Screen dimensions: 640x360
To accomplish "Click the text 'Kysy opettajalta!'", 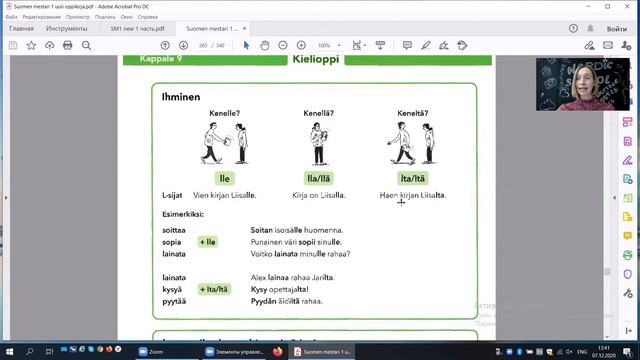I will [280, 289].
